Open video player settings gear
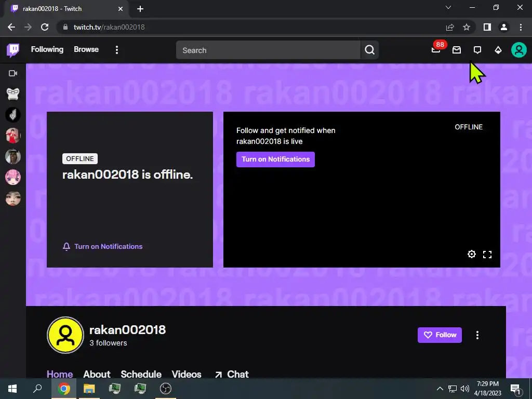The height and width of the screenshot is (399, 532). tap(472, 254)
